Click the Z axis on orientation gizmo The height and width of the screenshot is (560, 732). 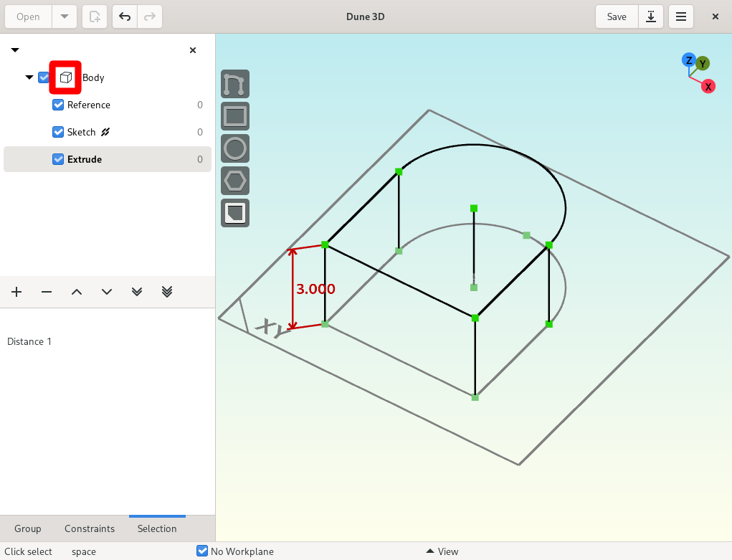688,60
